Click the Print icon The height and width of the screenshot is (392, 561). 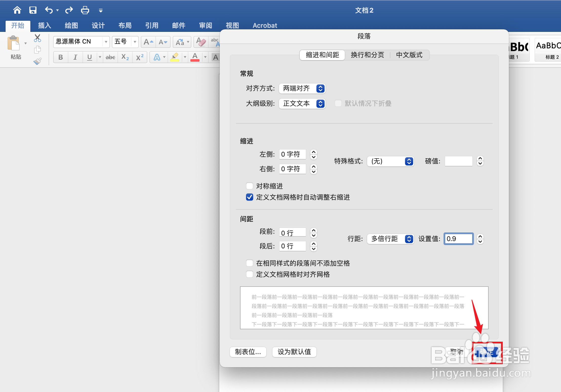[85, 10]
